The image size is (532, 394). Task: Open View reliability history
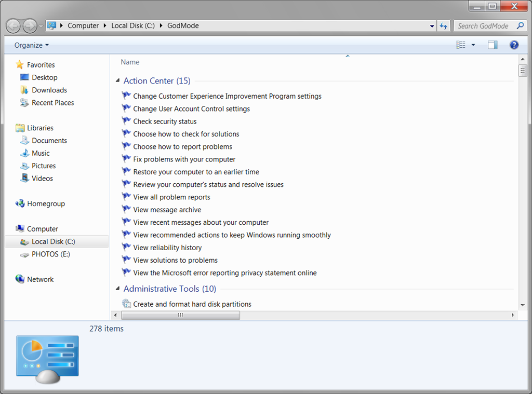167,248
